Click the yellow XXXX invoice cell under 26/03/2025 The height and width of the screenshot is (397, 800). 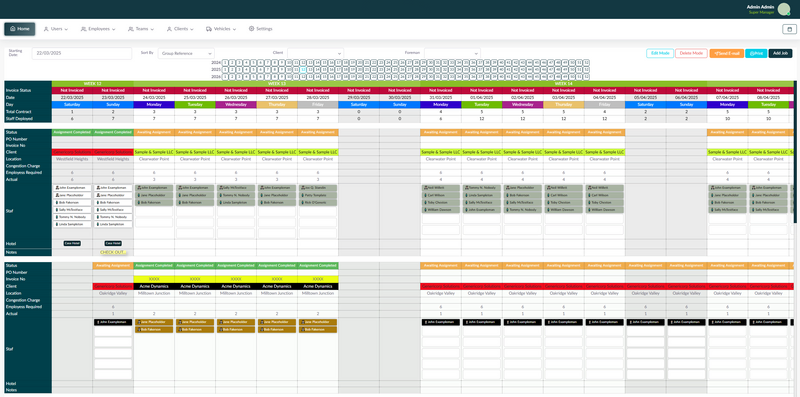click(x=236, y=279)
